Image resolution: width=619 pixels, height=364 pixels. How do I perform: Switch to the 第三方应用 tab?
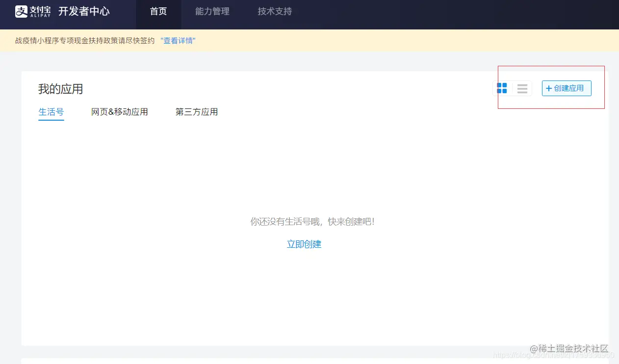[x=196, y=111]
